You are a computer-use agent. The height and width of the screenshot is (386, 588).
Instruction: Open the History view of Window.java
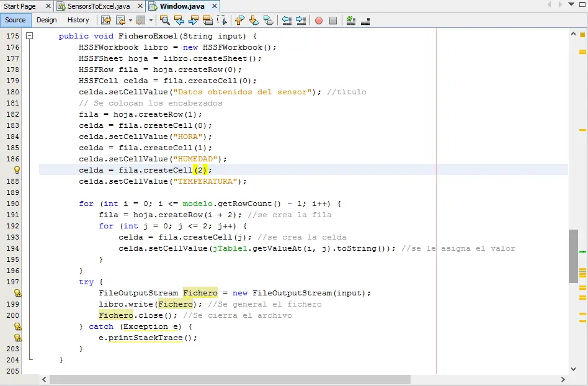coord(78,20)
